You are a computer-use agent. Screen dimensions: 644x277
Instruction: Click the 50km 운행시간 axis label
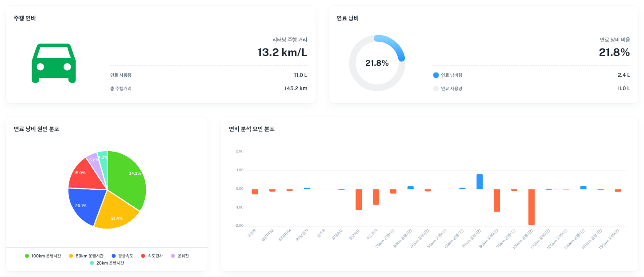pos(437,239)
